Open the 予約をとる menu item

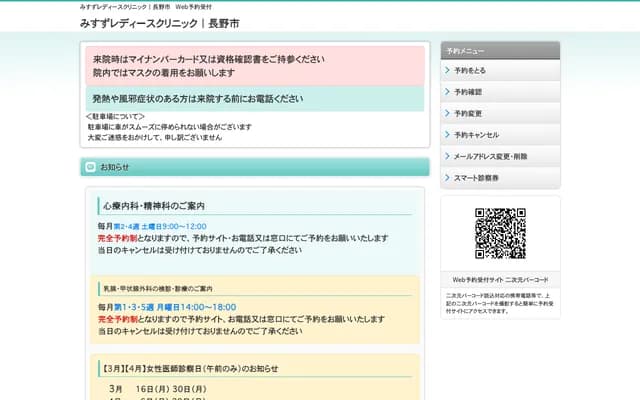[500, 70]
